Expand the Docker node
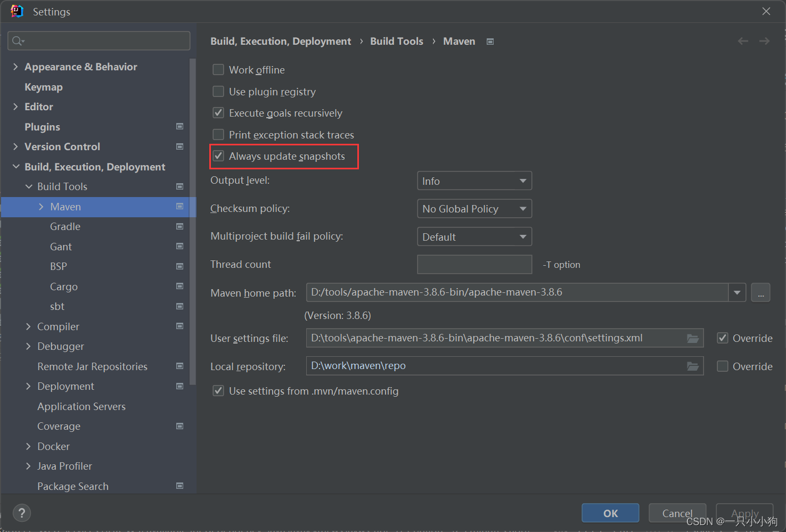 coord(28,446)
